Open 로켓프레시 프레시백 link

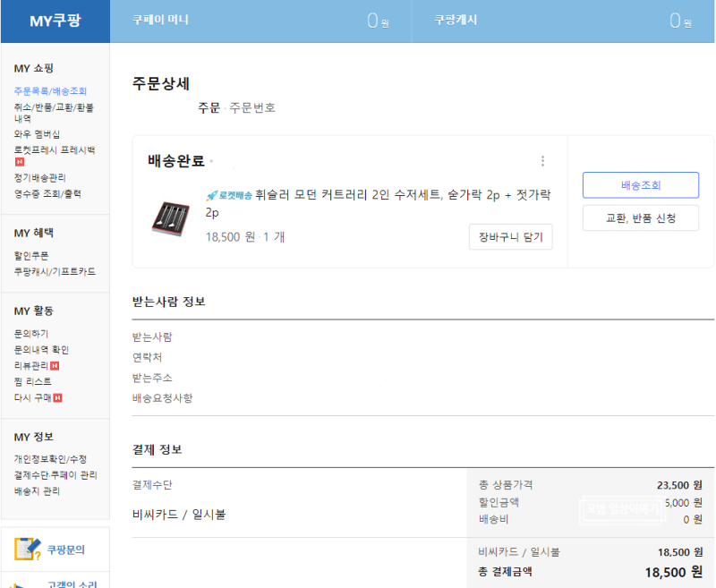click(55, 149)
